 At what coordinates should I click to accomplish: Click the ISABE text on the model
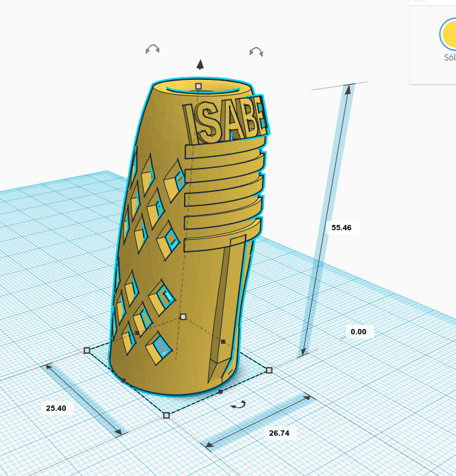pos(225,120)
